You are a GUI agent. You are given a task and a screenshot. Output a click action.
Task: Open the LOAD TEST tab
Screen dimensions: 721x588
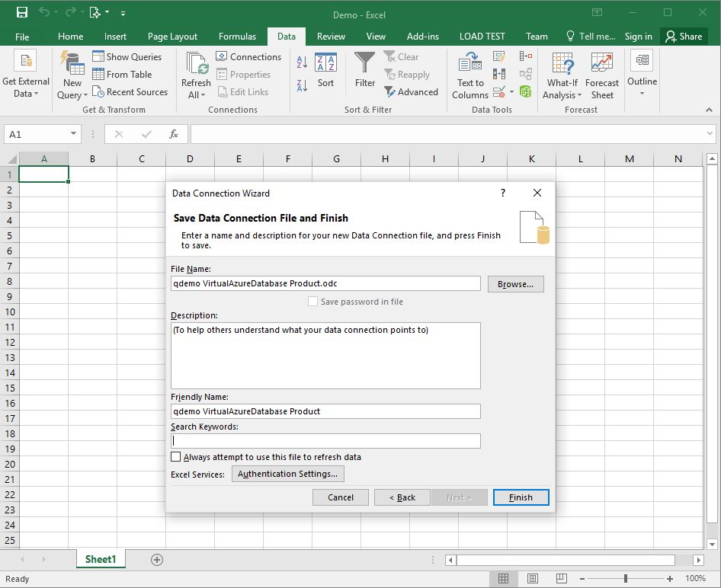[x=482, y=36]
